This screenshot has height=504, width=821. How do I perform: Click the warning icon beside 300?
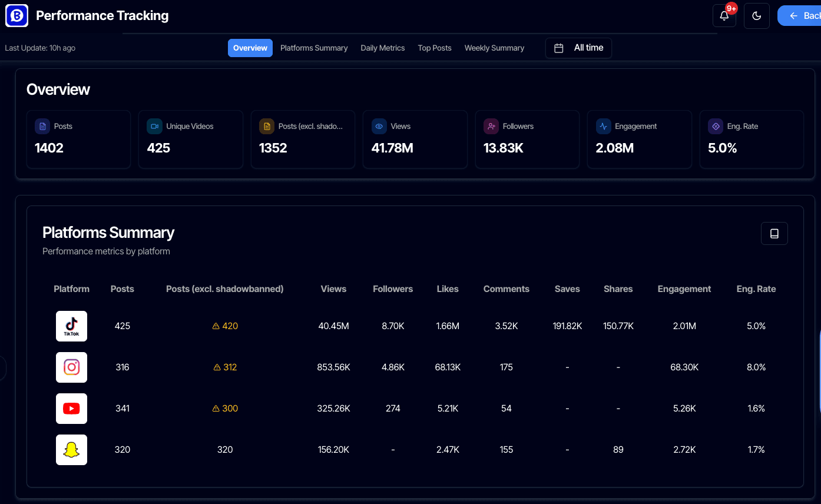pos(216,409)
